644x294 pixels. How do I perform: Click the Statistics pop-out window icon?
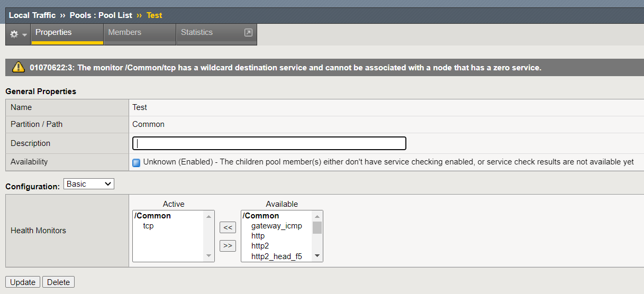tap(248, 33)
